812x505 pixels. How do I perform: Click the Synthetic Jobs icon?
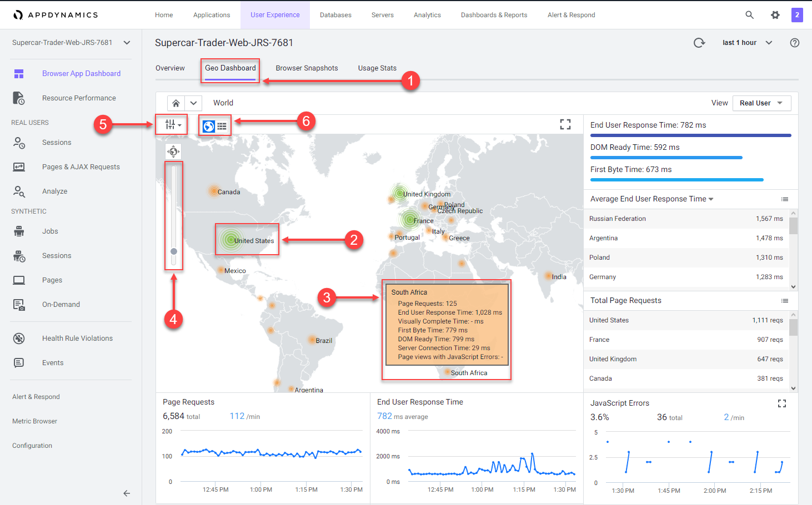click(19, 231)
